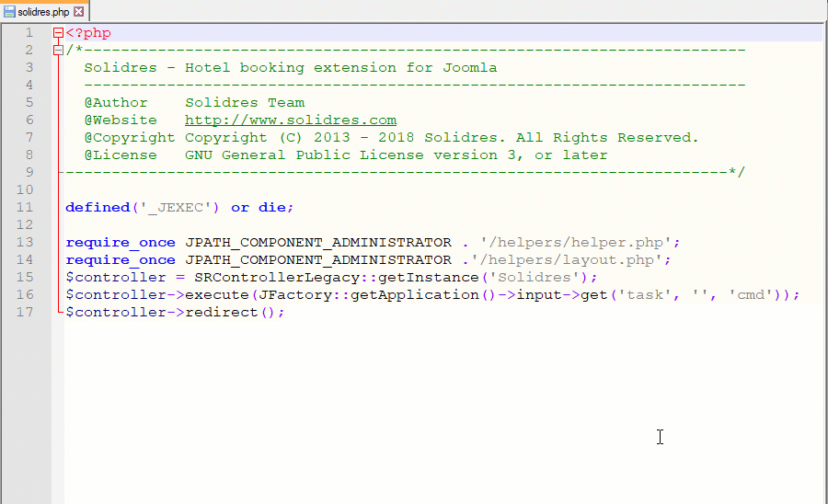
Task: Click '@License' on line 8
Action: click(x=121, y=155)
